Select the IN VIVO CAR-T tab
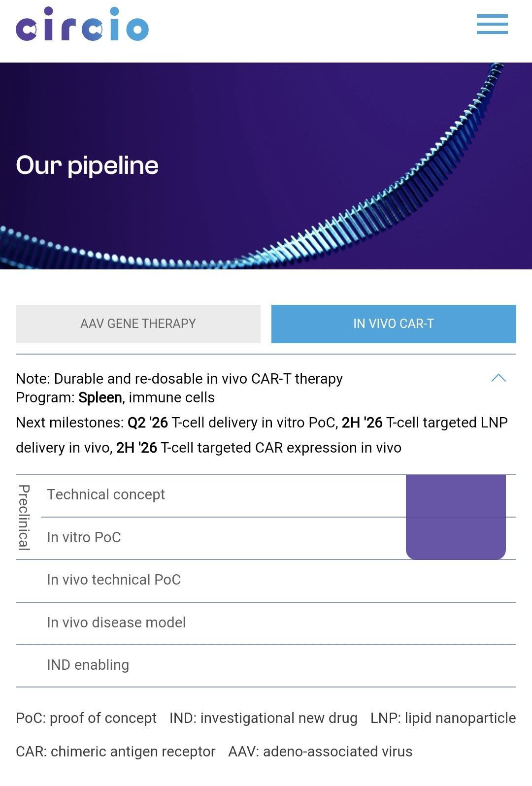 [394, 324]
